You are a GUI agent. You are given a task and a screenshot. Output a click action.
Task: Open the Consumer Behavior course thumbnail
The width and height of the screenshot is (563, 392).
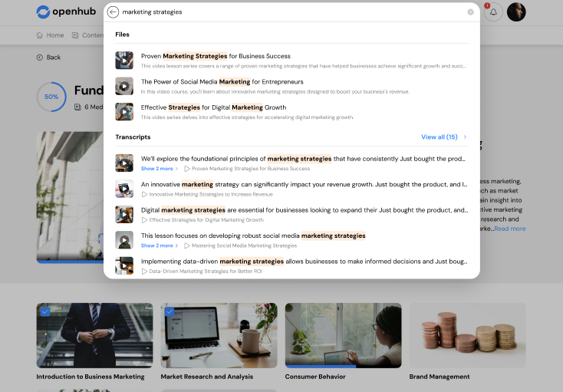[343, 335]
